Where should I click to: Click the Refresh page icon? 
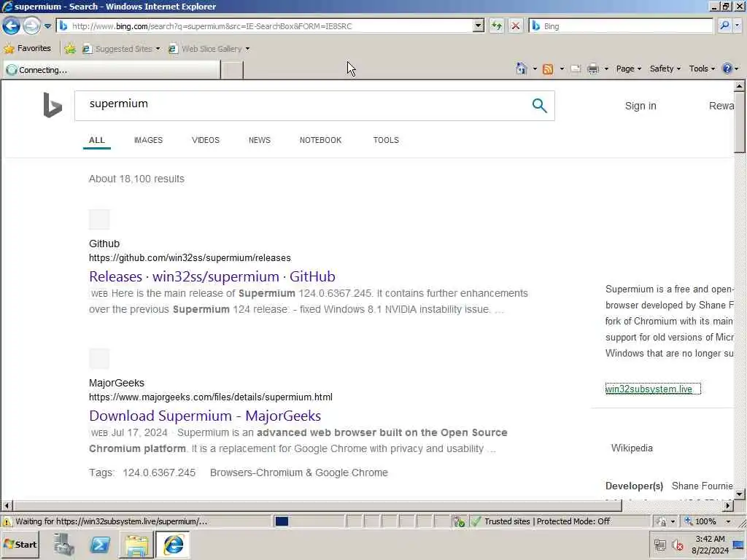[496, 26]
